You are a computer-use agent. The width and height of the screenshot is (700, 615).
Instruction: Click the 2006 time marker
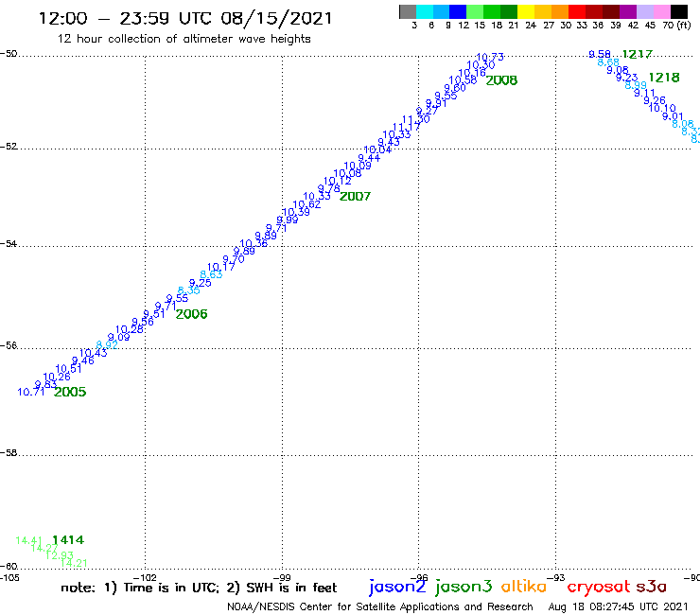tap(191, 314)
